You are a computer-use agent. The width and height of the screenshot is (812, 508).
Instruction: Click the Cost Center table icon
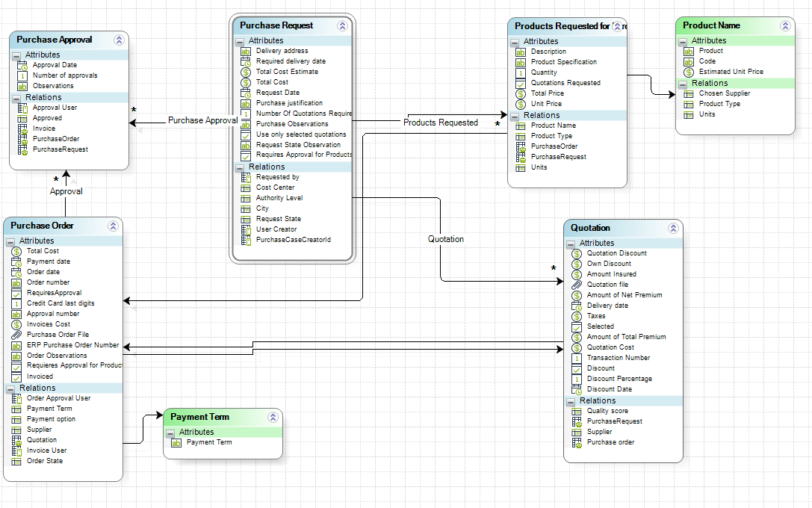(246, 188)
